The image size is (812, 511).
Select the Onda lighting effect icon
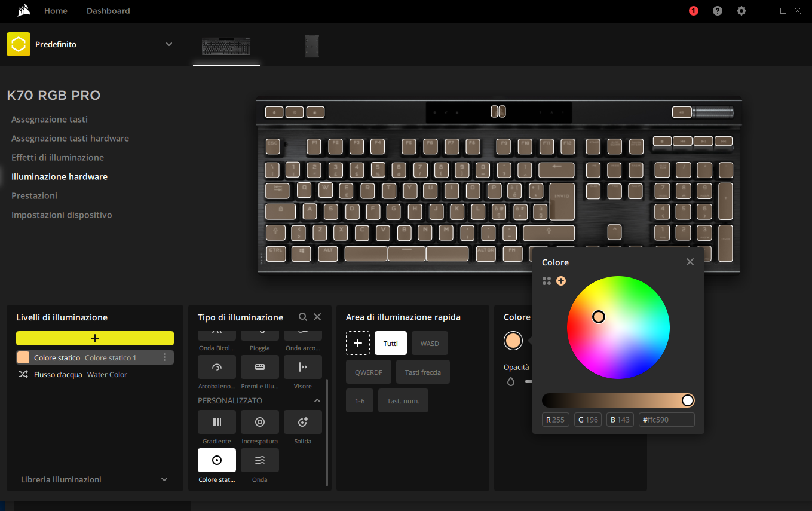click(x=260, y=460)
